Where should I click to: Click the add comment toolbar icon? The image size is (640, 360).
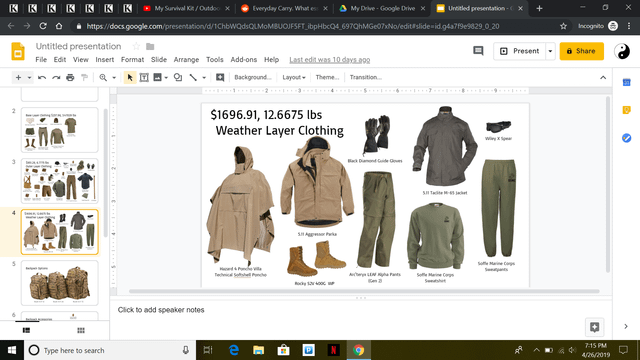tap(220, 78)
